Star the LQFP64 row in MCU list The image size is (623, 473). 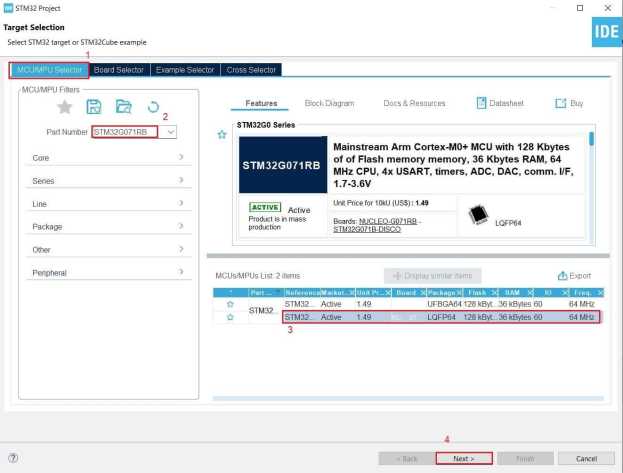[x=230, y=317]
